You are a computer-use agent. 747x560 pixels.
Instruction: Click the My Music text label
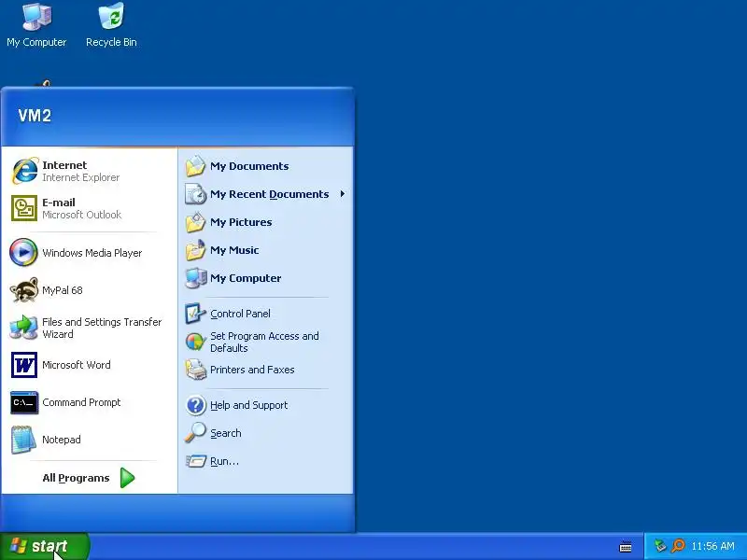point(234,250)
